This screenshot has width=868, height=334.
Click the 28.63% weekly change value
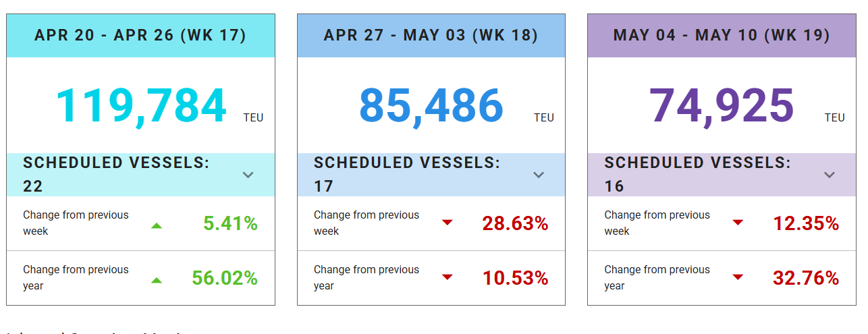coord(515,223)
